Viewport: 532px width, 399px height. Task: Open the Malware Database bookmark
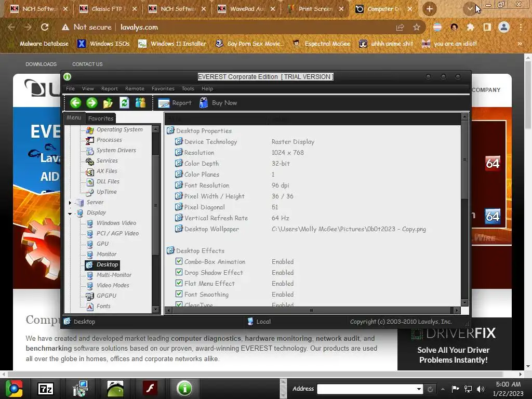point(44,44)
